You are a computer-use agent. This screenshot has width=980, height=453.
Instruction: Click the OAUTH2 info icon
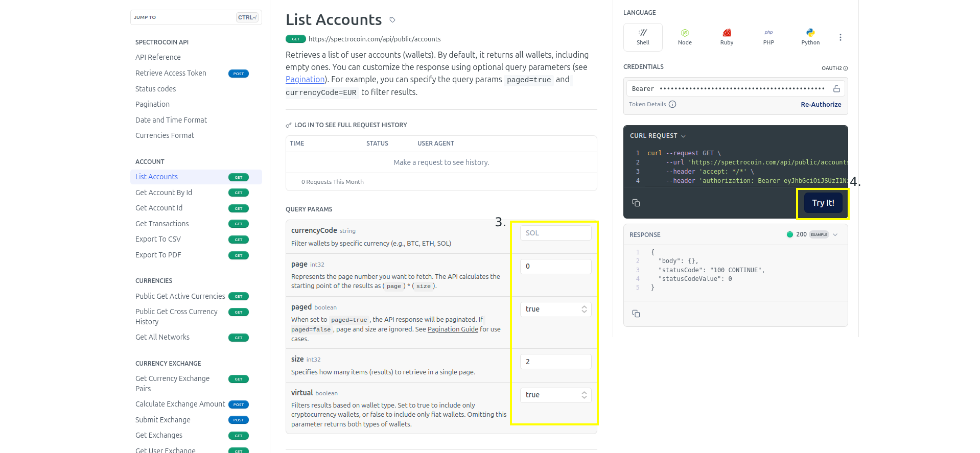tap(846, 68)
